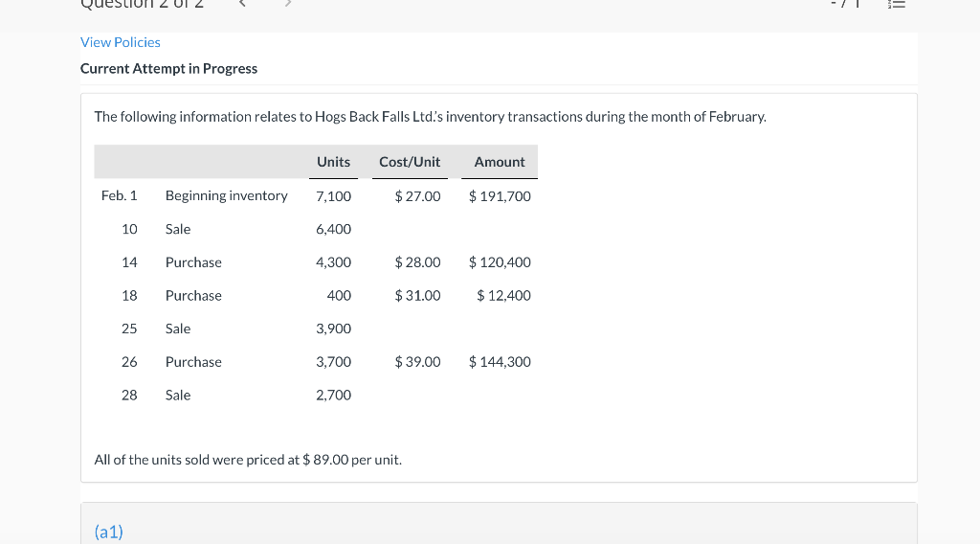The height and width of the screenshot is (544, 980).
Task: Click the Current Attempt in Progress heading
Action: [x=168, y=68]
